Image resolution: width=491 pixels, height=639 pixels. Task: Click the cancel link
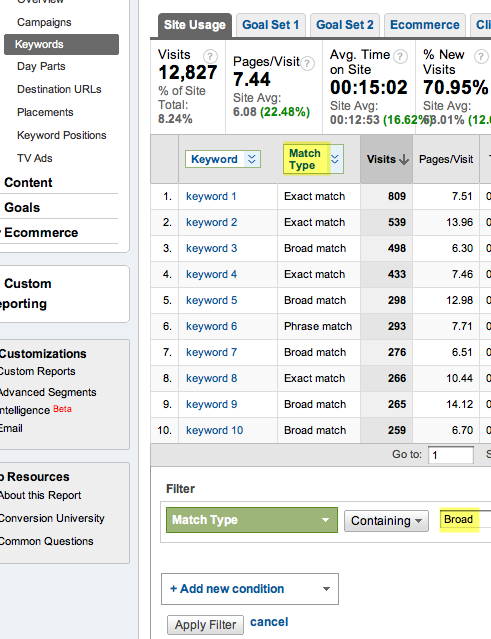point(269,622)
